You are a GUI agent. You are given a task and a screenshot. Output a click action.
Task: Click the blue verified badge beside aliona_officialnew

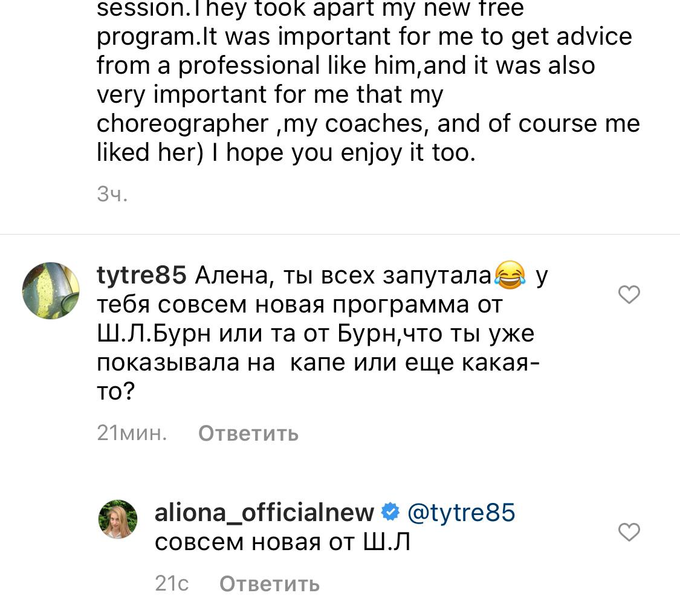[391, 513]
